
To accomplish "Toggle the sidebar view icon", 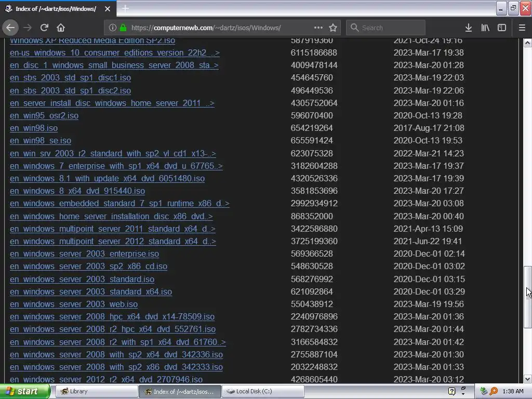I will coord(502,28).
